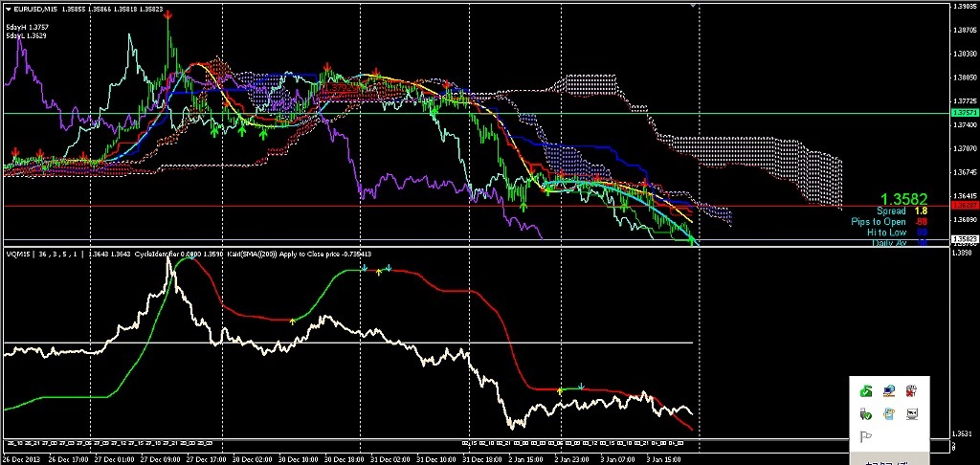Click the '5dayL 1.3629' label
This screenshot has height=465, width=980.
(x=27, y=35)
